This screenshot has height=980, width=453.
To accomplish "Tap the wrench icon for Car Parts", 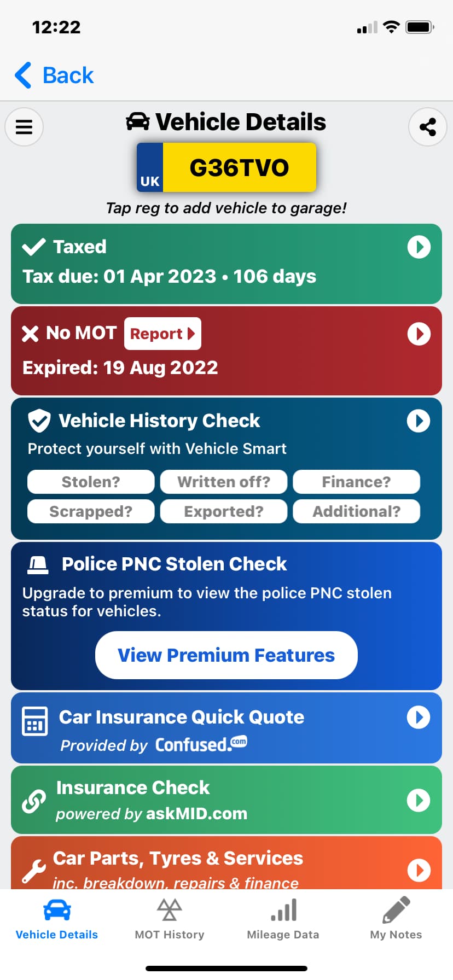I will tap(34, 871).
